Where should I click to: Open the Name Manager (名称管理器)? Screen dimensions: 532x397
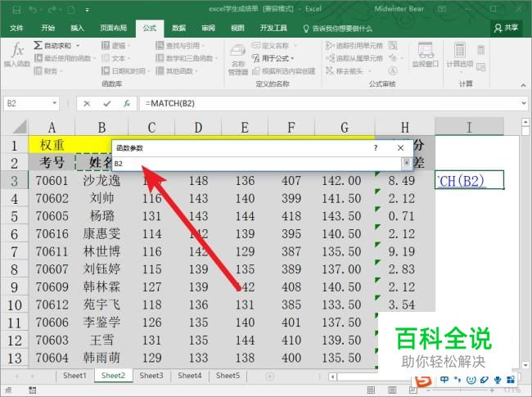237,60
